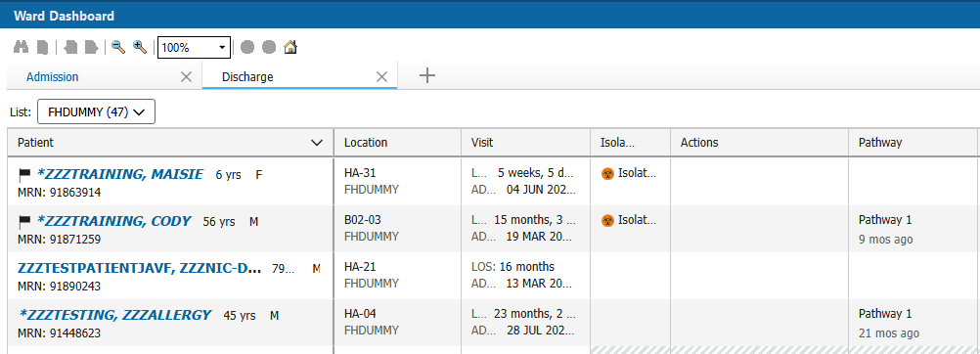Click the black flag beside Maisie's name

pyautogui.click(x=24, y=174)
